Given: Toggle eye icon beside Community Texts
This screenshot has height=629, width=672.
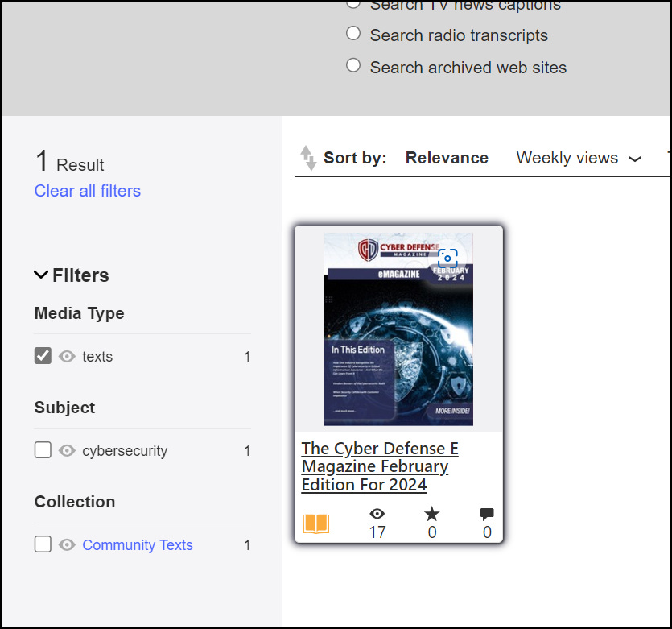Looking at the screenshot, I should coord(67,545).
